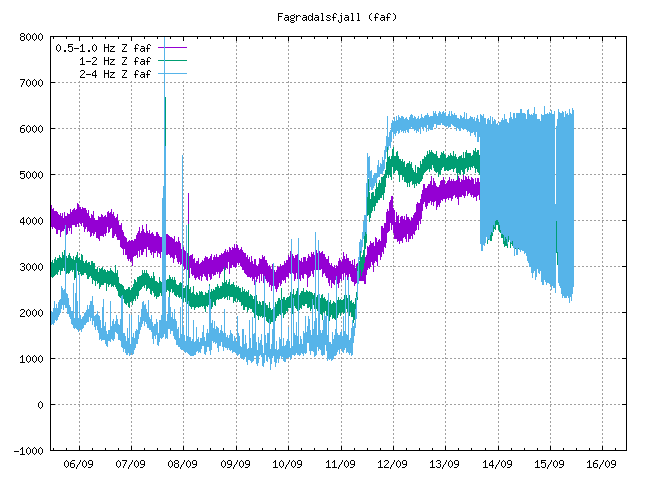Image resolution: width=652 pixels, height=485 pixels.
Task: Click the chart title Fagradalsfjall (faf)
Action: click(325, 17)
